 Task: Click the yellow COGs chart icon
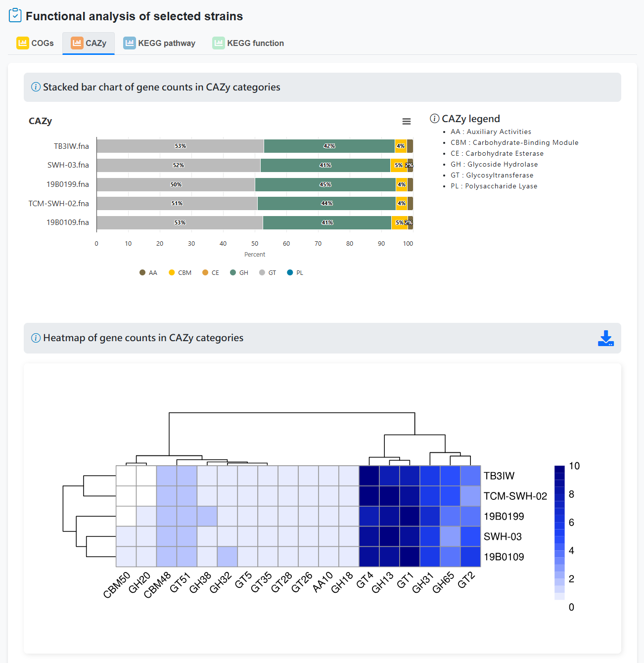(x=22, y=43)
